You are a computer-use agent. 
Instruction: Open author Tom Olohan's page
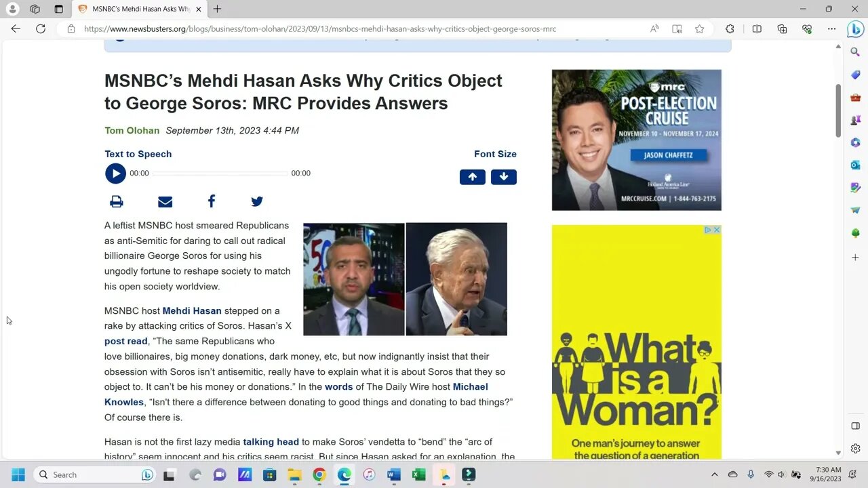coord(132,130)
